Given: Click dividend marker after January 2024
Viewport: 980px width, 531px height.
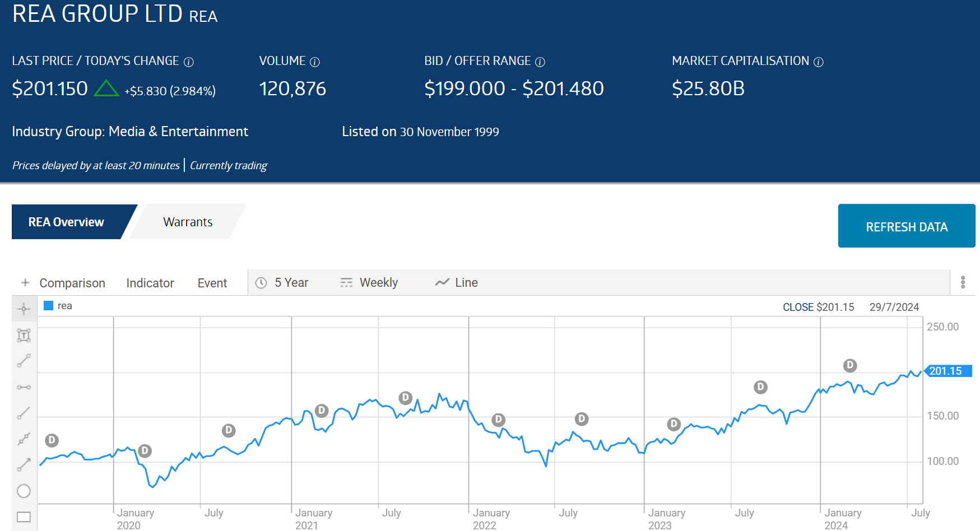Looking at the screenshot, I should (x=850, y=366).
